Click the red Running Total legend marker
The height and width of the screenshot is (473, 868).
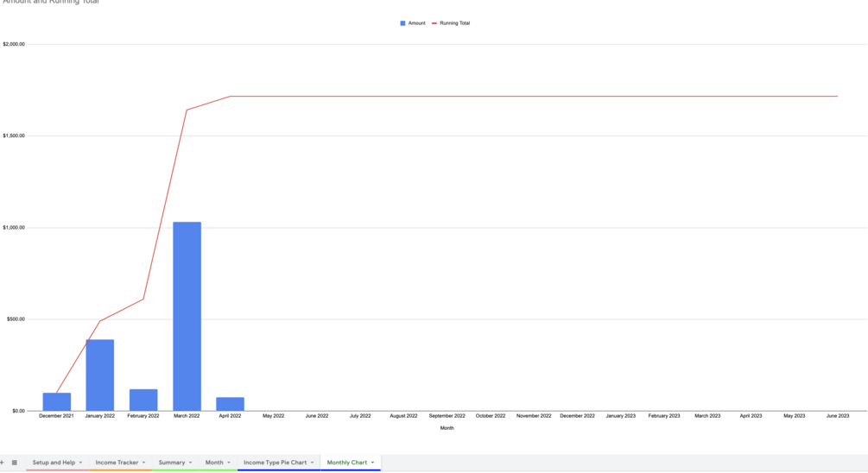pyautogui.click(x=434, y=23)
